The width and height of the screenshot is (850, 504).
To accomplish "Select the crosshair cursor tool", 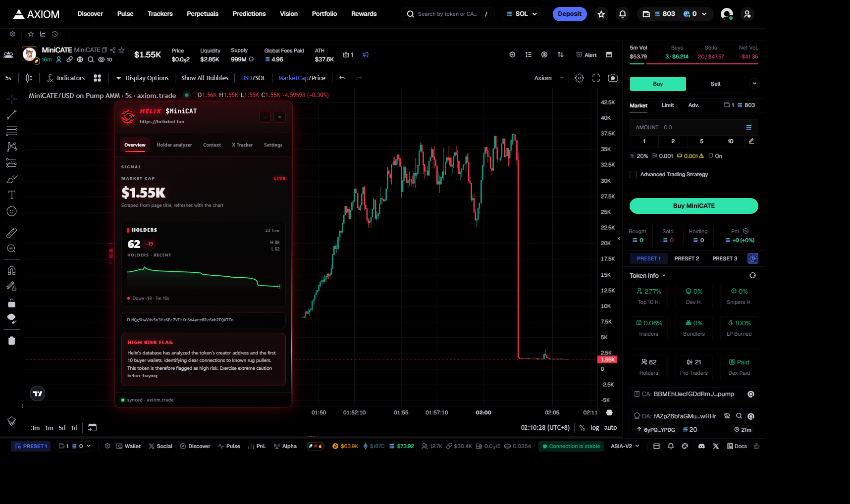I will click(x=12, y=99).
